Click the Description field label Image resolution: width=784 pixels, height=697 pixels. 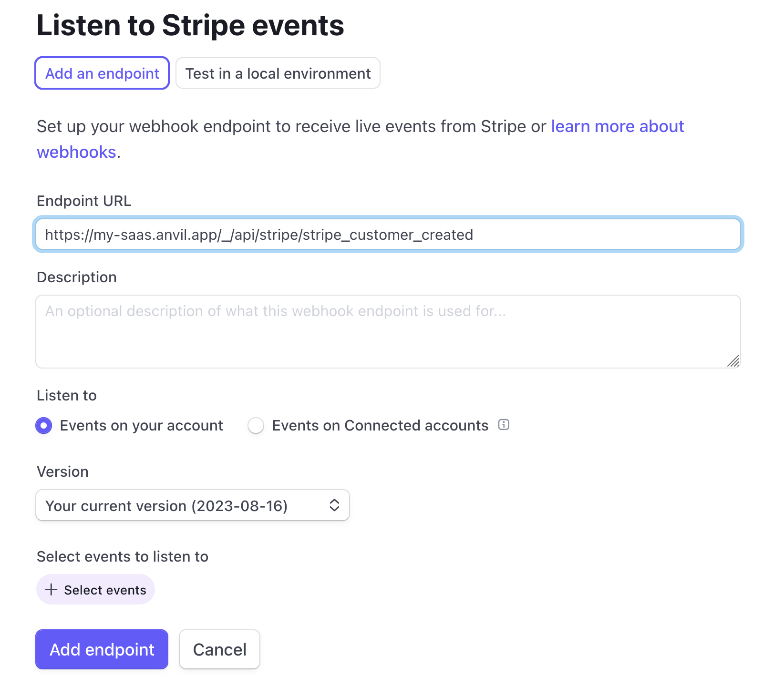tap(77, 277)
